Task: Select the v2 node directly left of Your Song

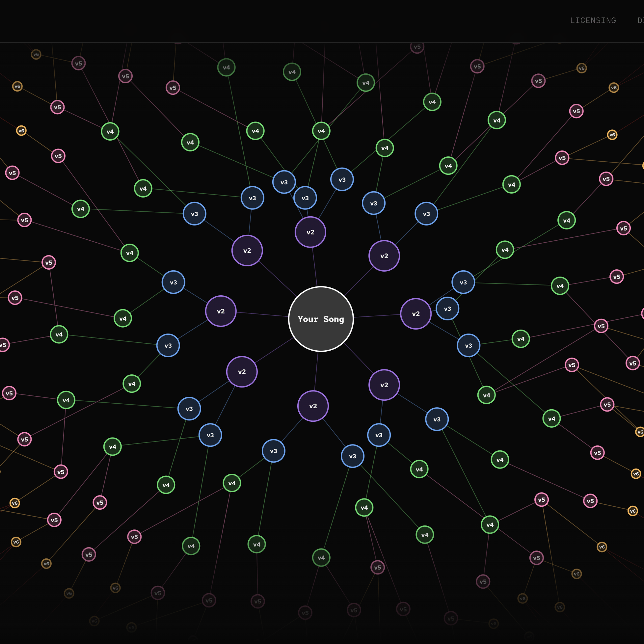Action: tap(221, 311)
